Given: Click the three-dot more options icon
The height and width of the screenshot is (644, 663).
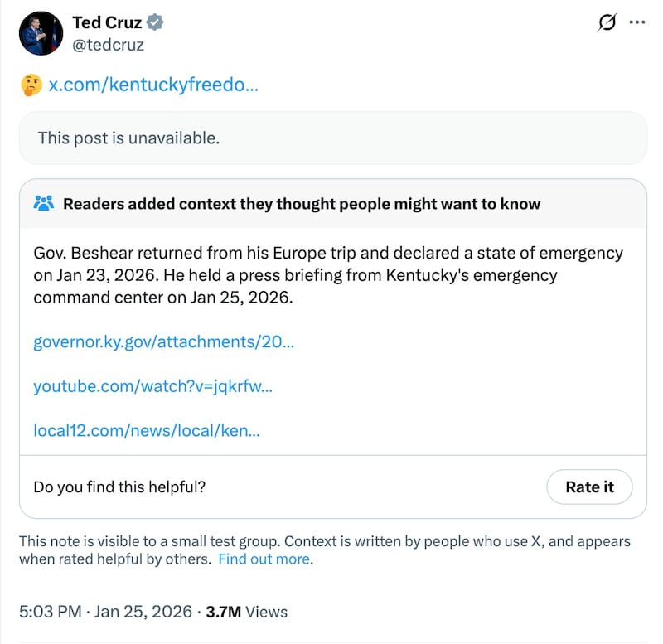Looking at the screenshot, I should 638,23.
